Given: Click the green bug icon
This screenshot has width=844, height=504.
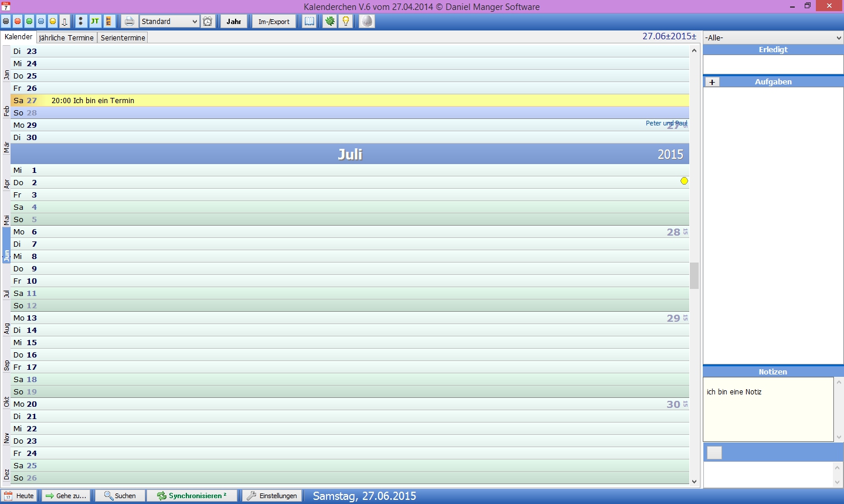Looking at the screenshot, I should 330,22.
